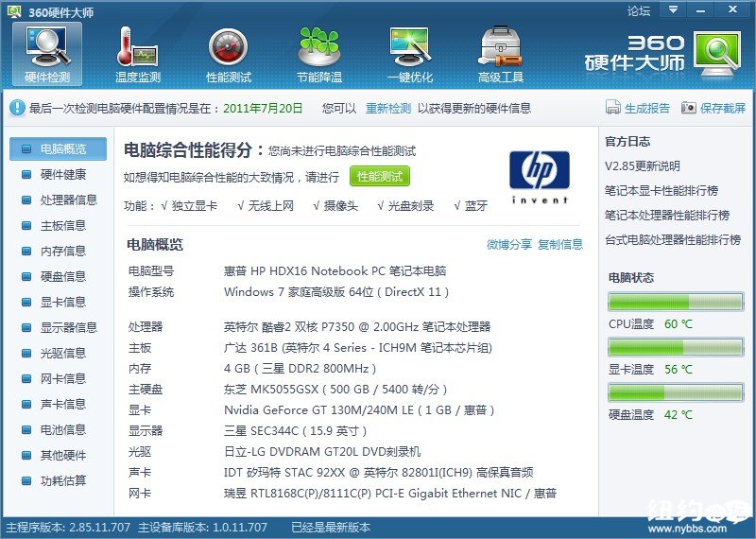756x539 pixels.
Task: Click the 保存截屏 save screenshot link
Action: tap(723, 108)
